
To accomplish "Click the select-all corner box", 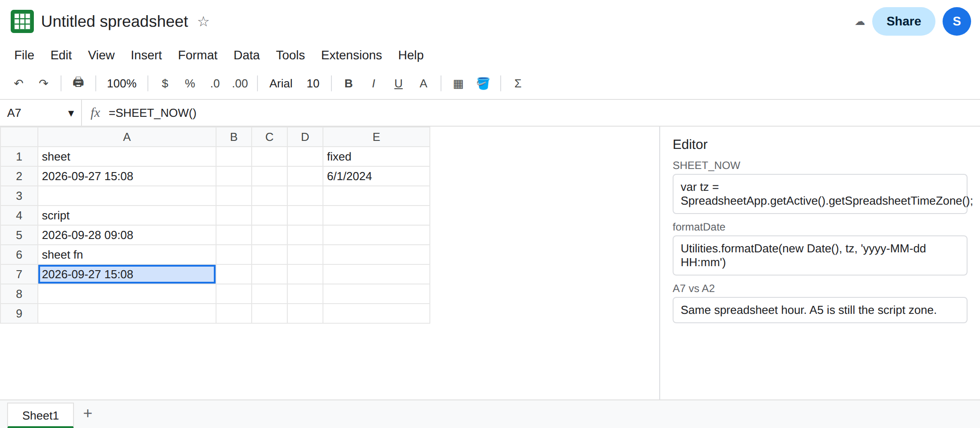I will [x=19, y=137].
